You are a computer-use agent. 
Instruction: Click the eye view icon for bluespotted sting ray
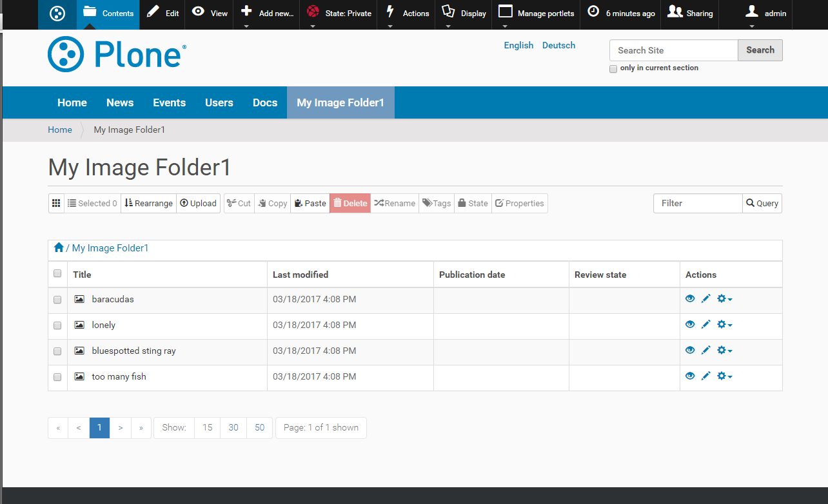(x=690, y=350)
